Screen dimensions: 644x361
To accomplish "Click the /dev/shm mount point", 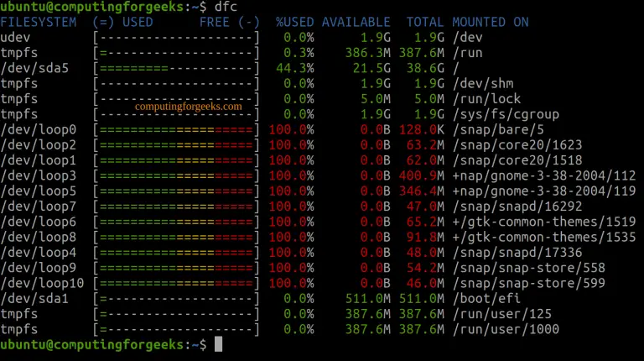I will (x=483, y=83).
